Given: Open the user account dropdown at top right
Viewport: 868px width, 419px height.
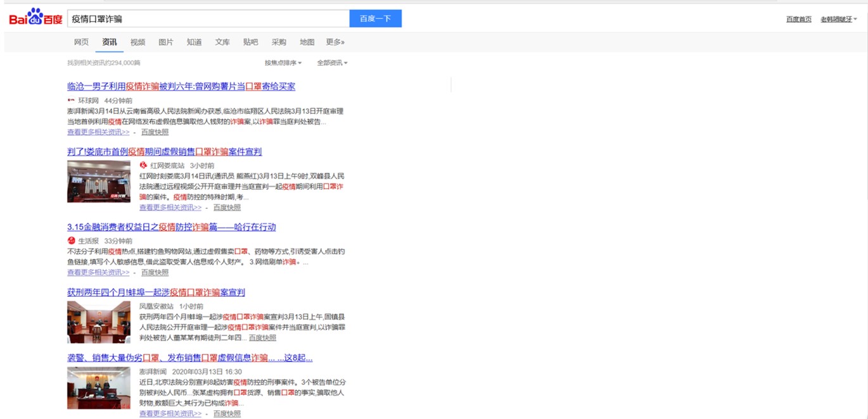Looking at the screenshot, I should point(838,19).
